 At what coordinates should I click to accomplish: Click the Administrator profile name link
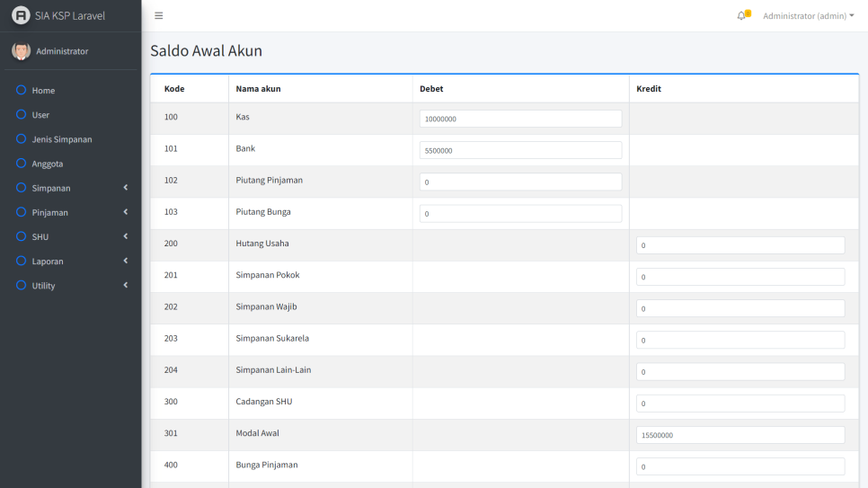click(62, 51)
